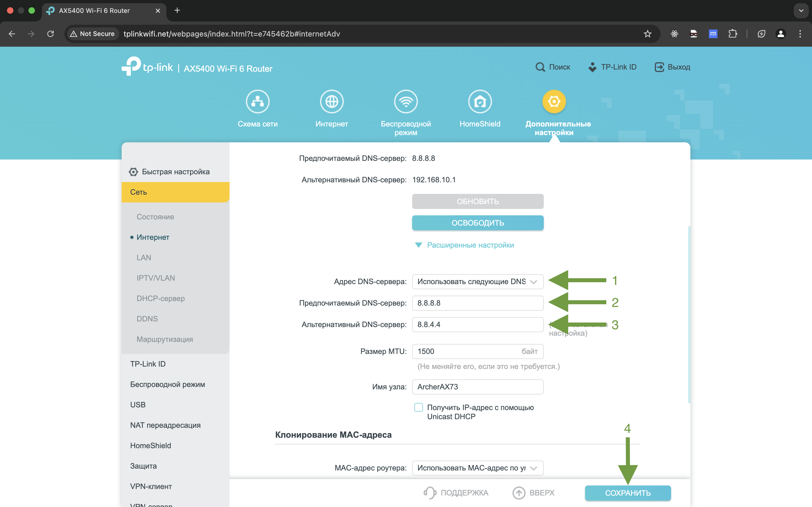Bookmark this page via the star icon
Screen dimensions: 812x507
(x=647, y=34)
